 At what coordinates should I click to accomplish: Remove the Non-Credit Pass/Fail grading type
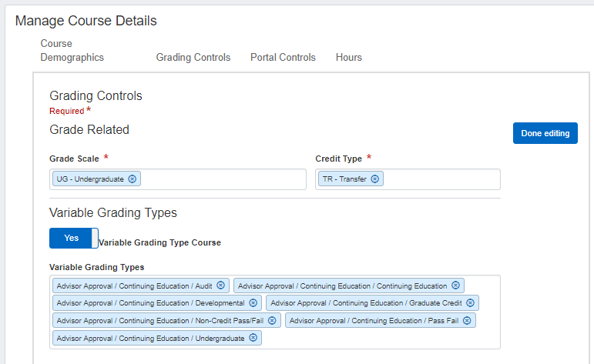click(x=272, y=320)
